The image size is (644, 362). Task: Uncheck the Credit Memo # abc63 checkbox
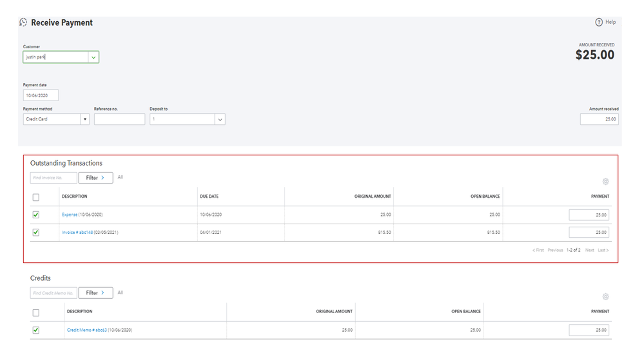[36, 330]
